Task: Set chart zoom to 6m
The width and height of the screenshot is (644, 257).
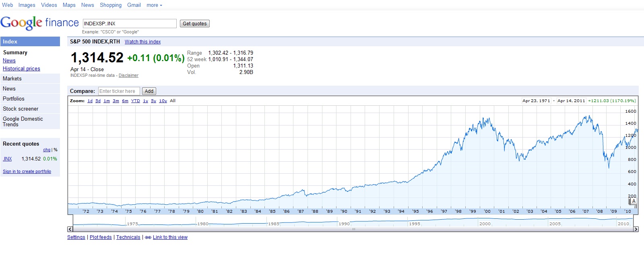Action: coord(125,101)
